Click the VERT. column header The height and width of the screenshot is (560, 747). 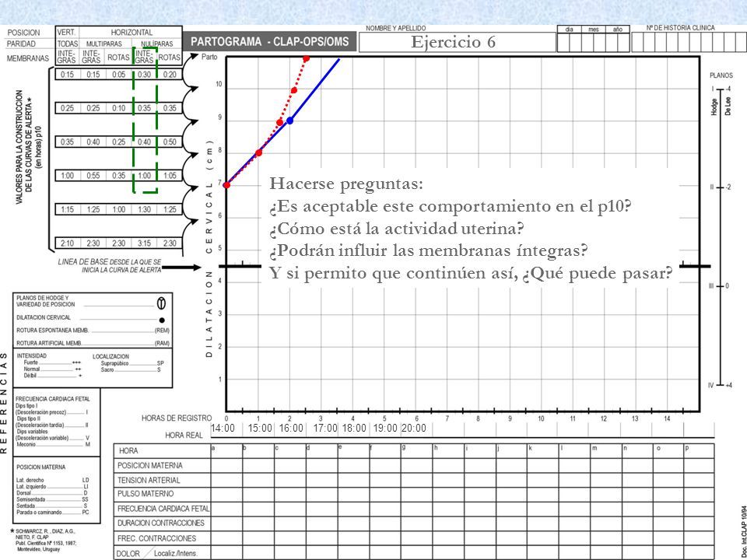coord(67,33)
